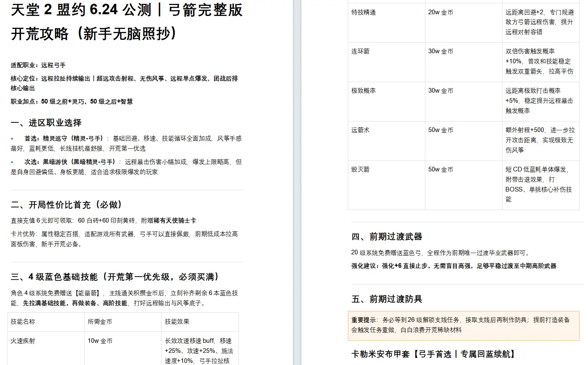The width and height of the screenshot is (588, 365).
Task: Click the 次选：黑暗游侠 bullet item
Action: (x=126, y=167)
